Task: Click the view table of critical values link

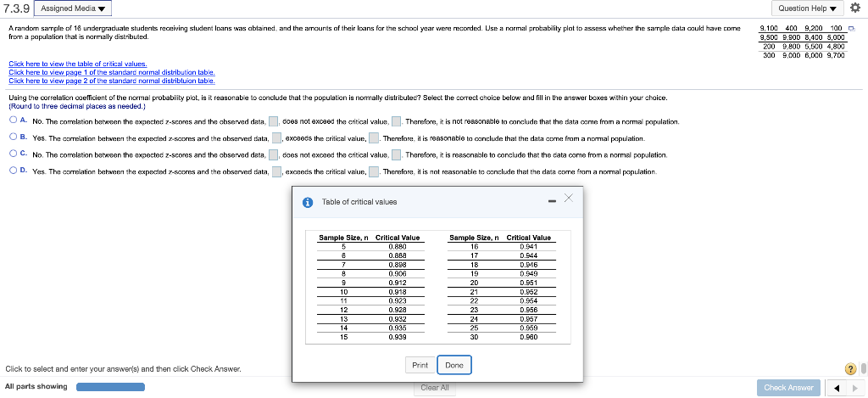Action: click(77, 64)
